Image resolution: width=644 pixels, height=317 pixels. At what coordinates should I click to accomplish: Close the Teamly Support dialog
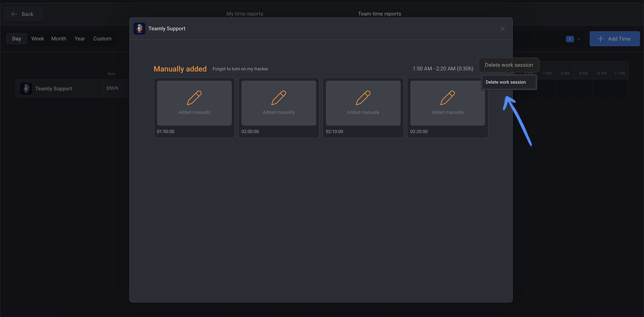click(503, 29)
